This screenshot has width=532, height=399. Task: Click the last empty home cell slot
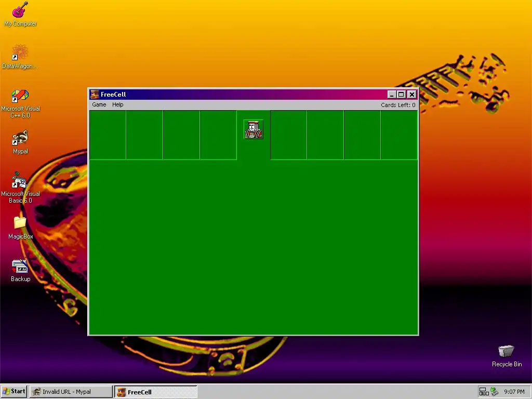pos(399,135)
